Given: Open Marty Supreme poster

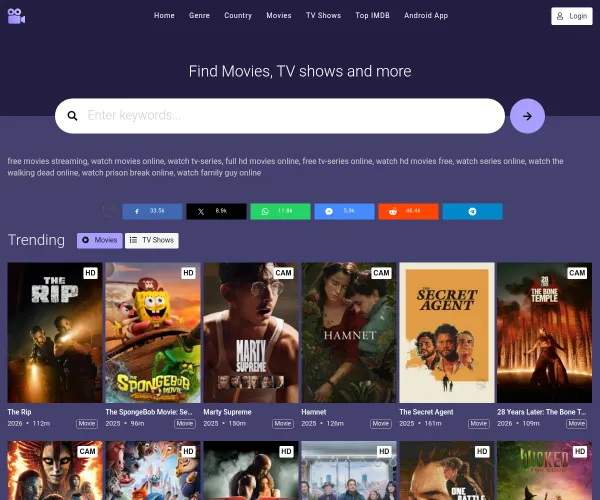Looking at the screenshot, I should (251, 332).
